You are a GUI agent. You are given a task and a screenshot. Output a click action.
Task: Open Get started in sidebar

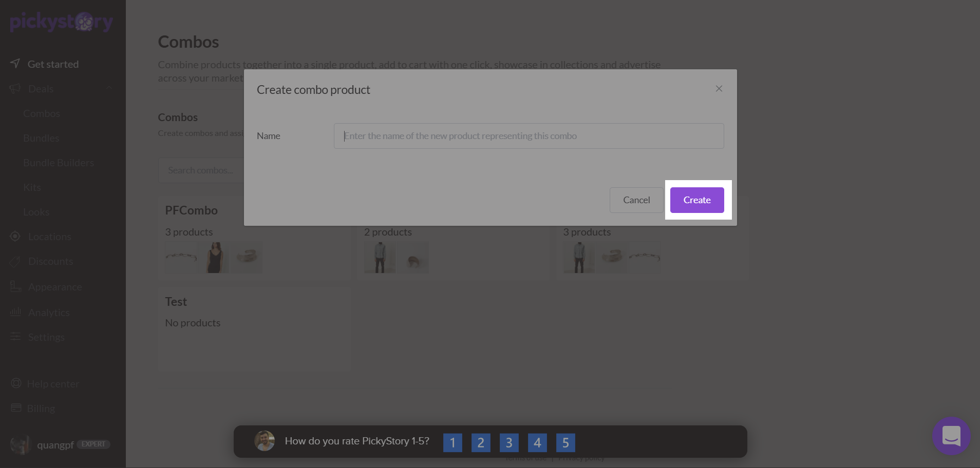coord(53,64)
